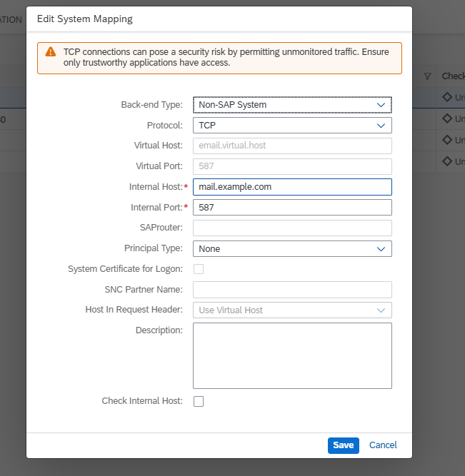Click the filter funnel icon in background table

pyautogui.click(x=428, y=76)
